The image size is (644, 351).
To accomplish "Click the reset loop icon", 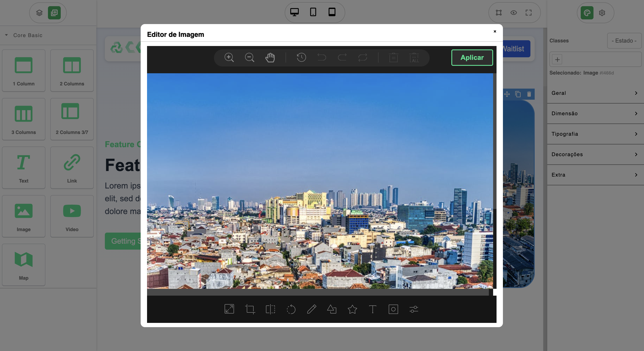I will (x=363, y=58).
